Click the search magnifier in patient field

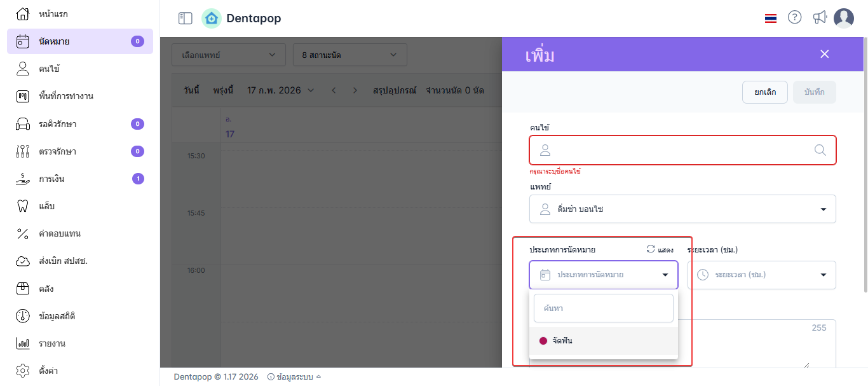point(820,150)
